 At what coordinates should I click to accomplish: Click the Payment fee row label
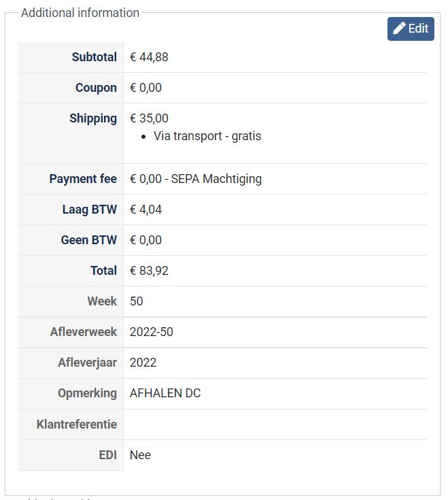(83, 179)
